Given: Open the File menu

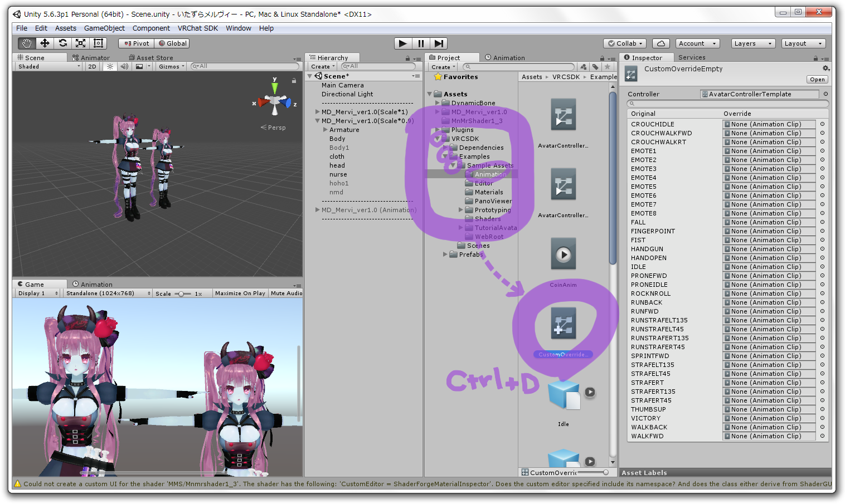Looking at the screenshot, I should (22, 28).
